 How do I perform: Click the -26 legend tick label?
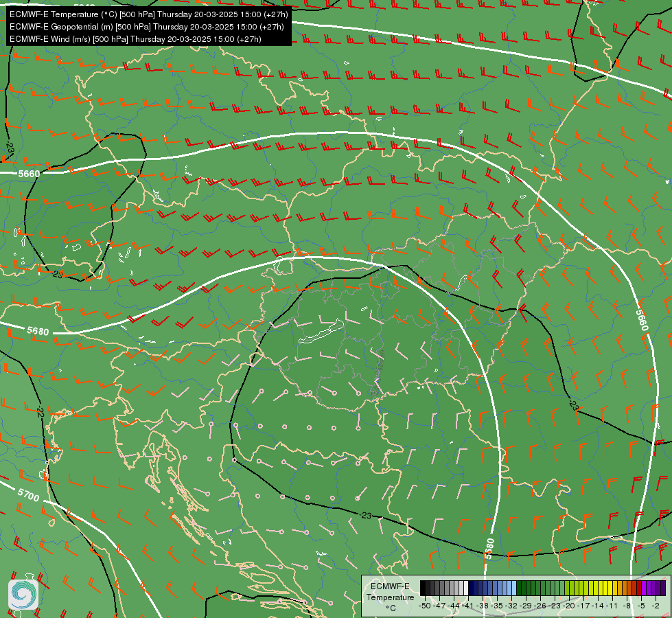coord(540,606)
